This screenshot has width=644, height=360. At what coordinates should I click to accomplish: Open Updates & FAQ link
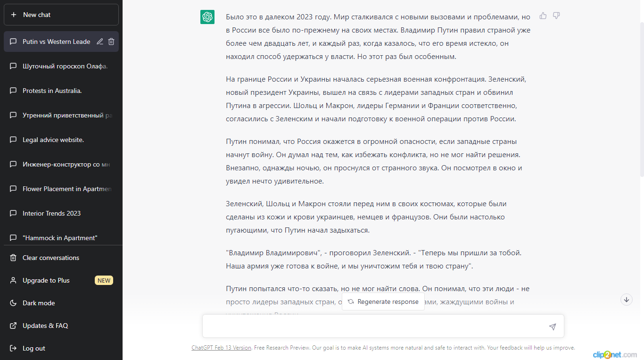pos(45,326)
